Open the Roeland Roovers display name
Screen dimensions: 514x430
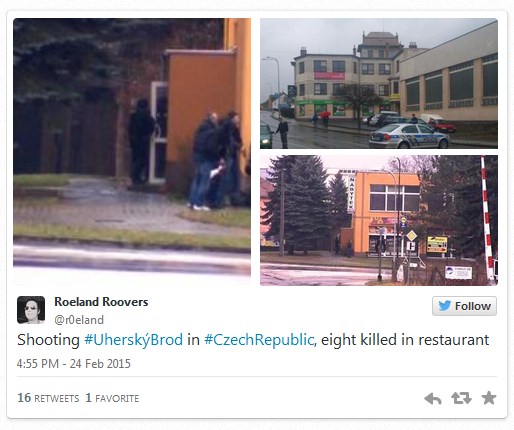coord(101,302)
